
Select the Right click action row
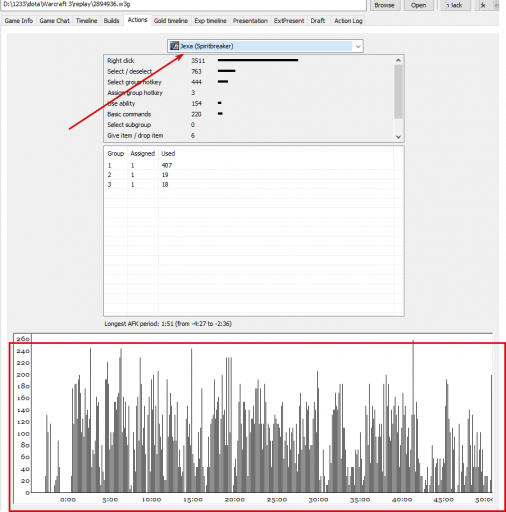(x=249, y=61)
